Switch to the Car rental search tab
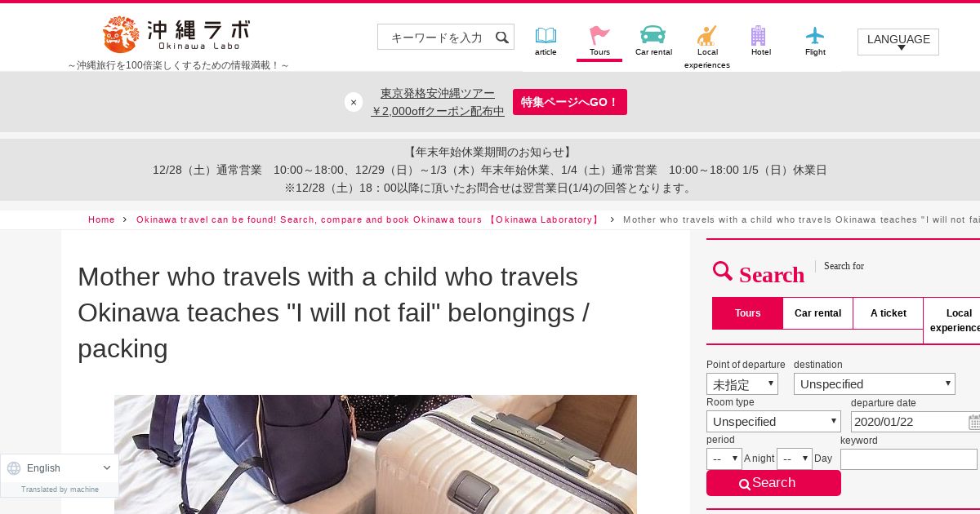The width and height of the screenshot is (980, 514). click(x=817, y=313)
